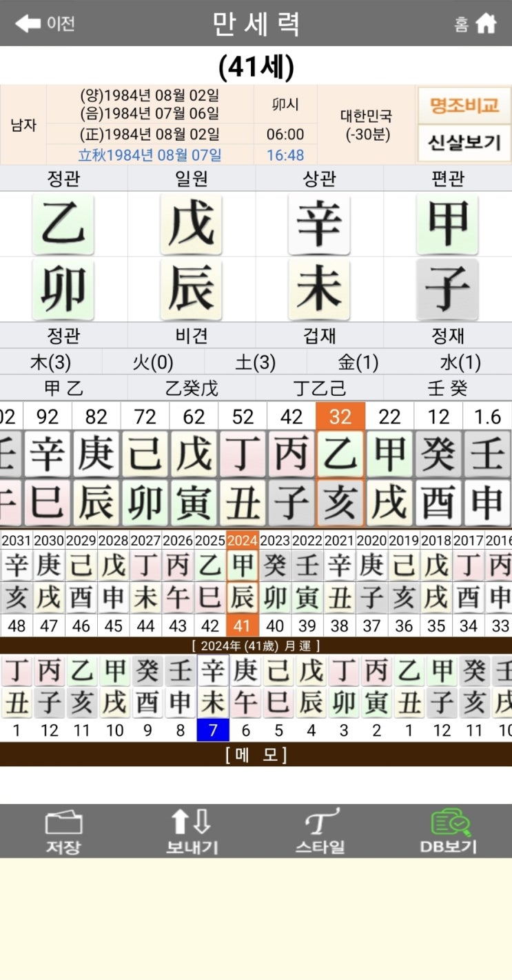Tap the empty memo text area
This screenshot has width=512, height=980.
click(x=256, y=785)
